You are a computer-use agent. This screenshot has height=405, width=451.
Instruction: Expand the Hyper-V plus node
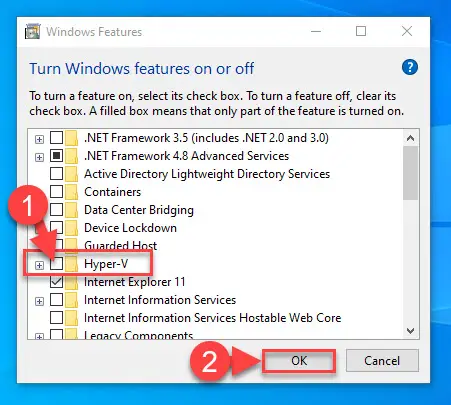tap(39, 265)
